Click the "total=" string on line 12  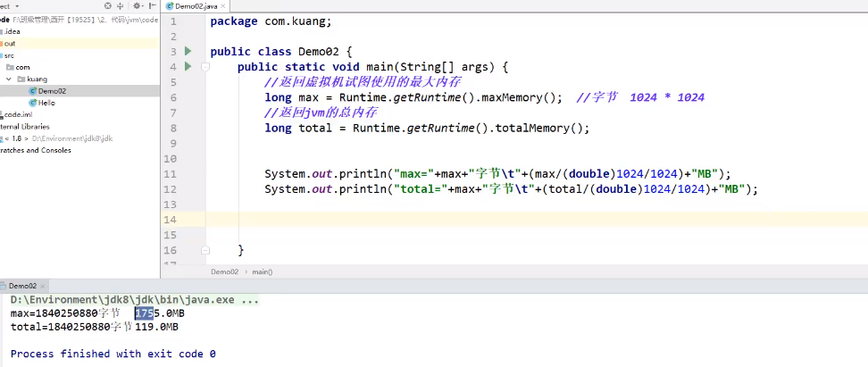[x=421, y=189]
